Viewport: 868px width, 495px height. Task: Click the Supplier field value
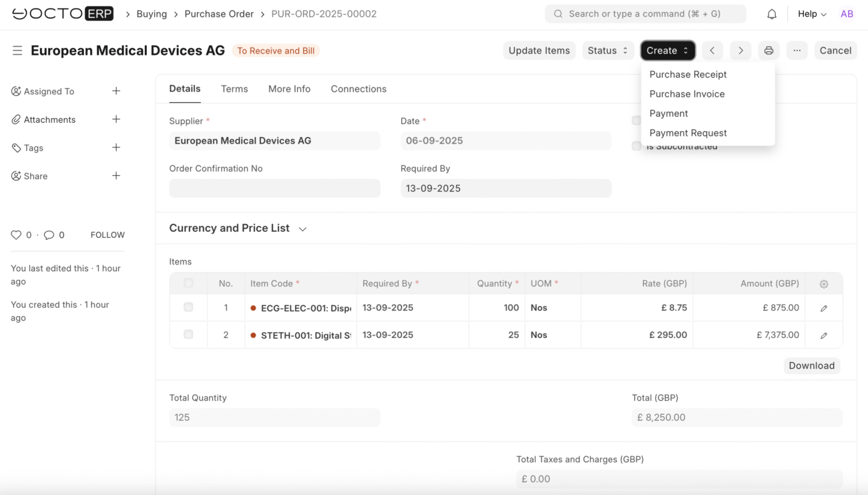click(274, 141)
